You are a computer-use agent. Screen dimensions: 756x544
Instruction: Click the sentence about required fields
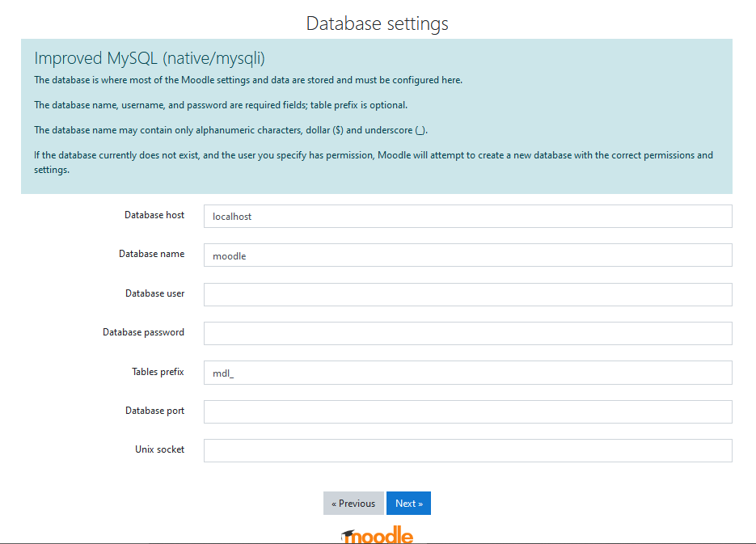(x=221, y=105)
